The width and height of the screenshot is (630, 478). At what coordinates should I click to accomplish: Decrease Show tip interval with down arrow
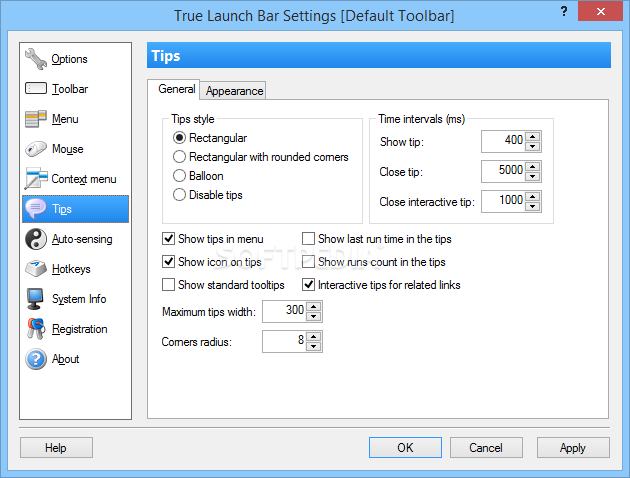coord(533,146)
